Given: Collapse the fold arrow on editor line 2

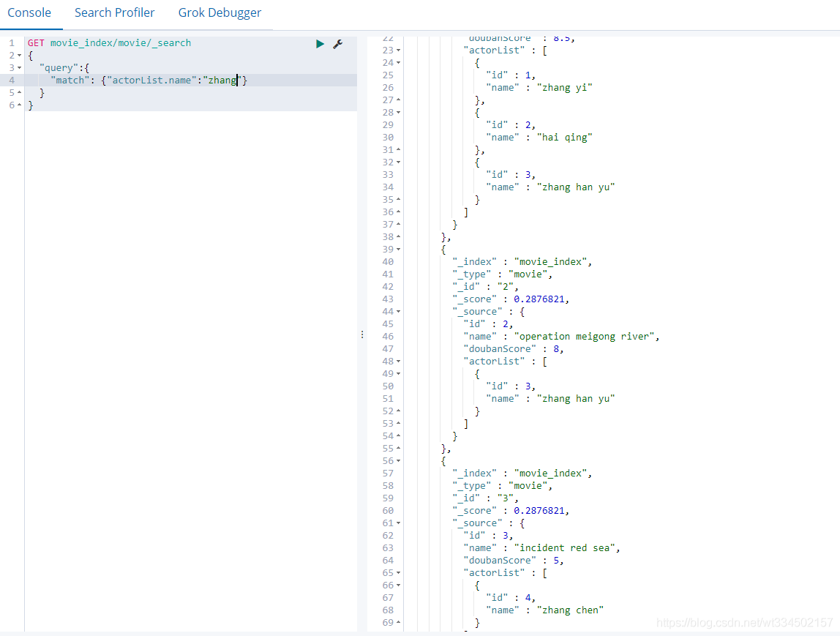Looking at the screenshot, I should click(19, 55).
